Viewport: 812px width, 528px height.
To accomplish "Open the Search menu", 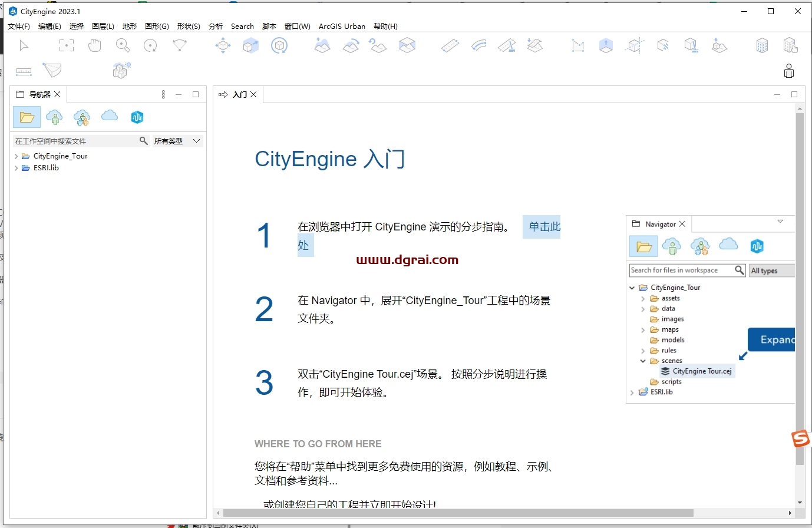I will [x=242, y=27].
